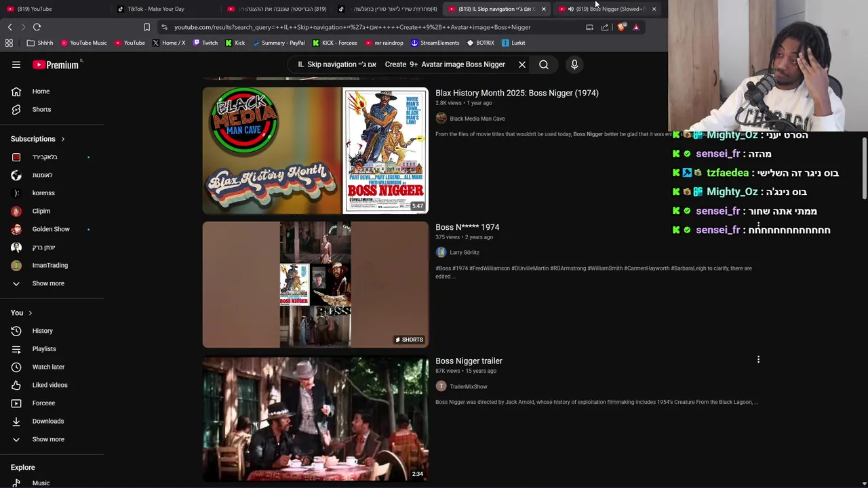Screen dimensions: 868x488
Task: Open History in the sidebar
Action: click(x=52, y=331)
